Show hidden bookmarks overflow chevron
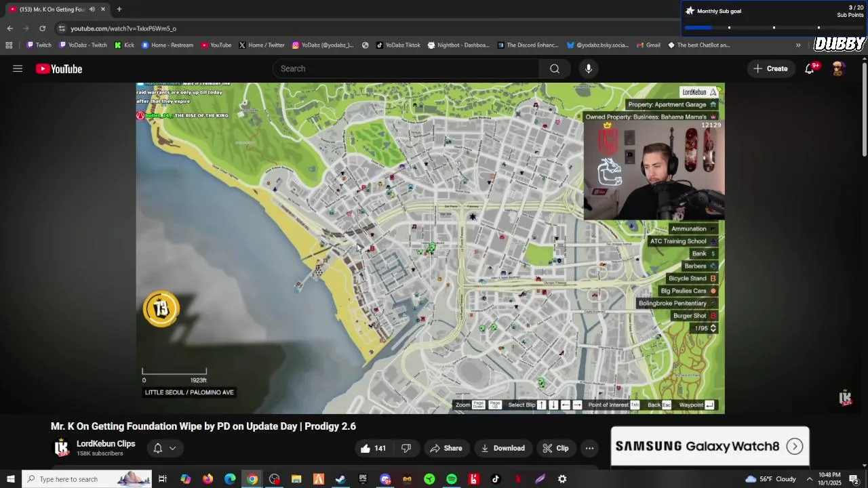Image resolution: width=868 pixels, height=488 pixels. (798, 45)
